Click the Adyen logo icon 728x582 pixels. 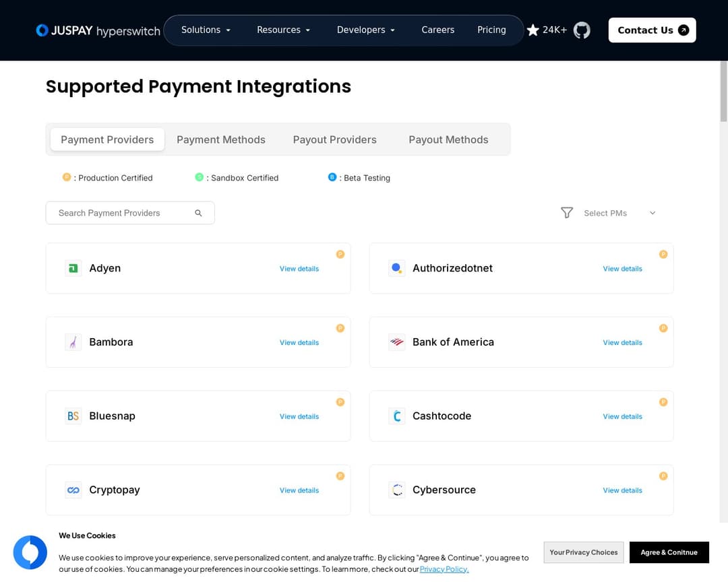[x=73, y=268]
